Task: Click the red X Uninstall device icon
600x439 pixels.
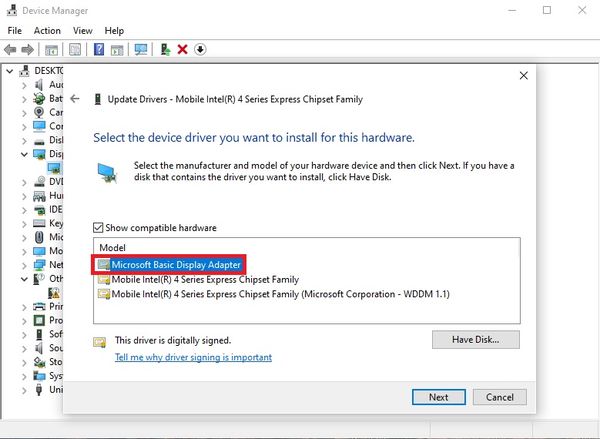Action: point(183,49)
